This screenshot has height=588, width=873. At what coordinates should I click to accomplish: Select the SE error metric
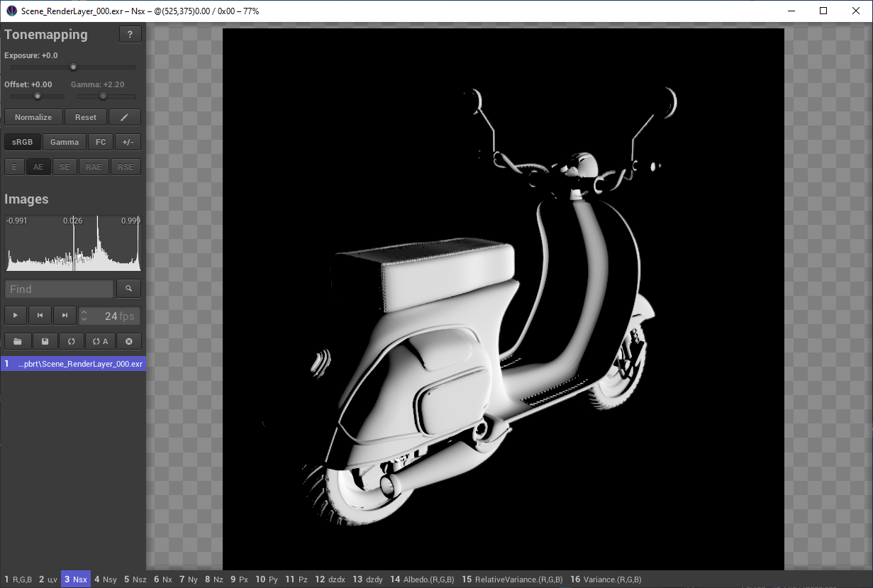(65, 167)
